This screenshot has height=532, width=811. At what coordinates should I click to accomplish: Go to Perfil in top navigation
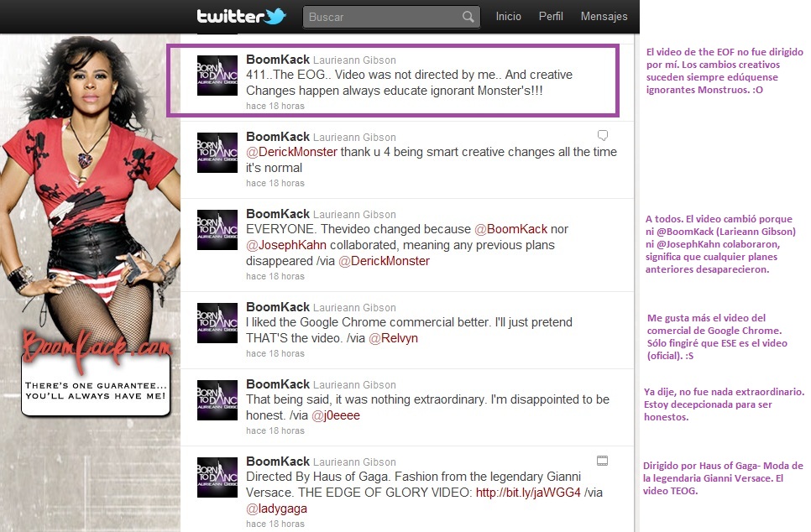click(x=551, y=16)
